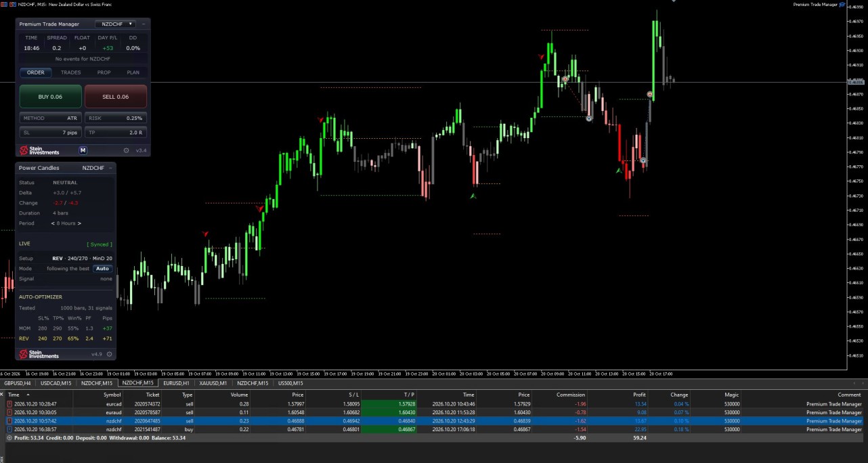The height and width of the screenshot is (463, 868).
Task: Click sell icon on eurcad trade row
Action: 9,404
